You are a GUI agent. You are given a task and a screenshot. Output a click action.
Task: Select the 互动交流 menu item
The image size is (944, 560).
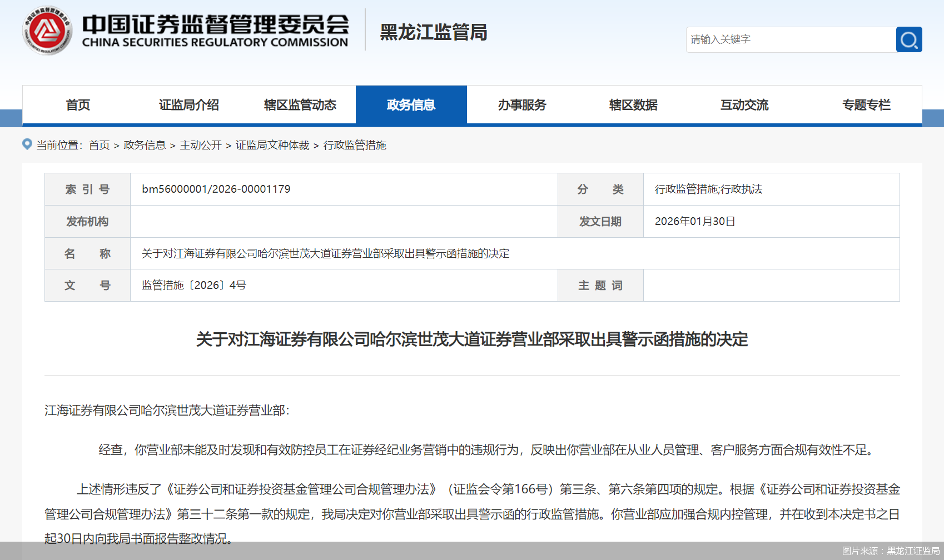click(744, 105)
